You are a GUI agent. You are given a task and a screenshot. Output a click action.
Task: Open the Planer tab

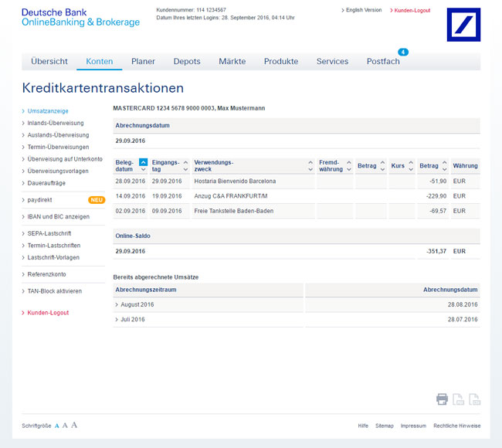point(143,61)
